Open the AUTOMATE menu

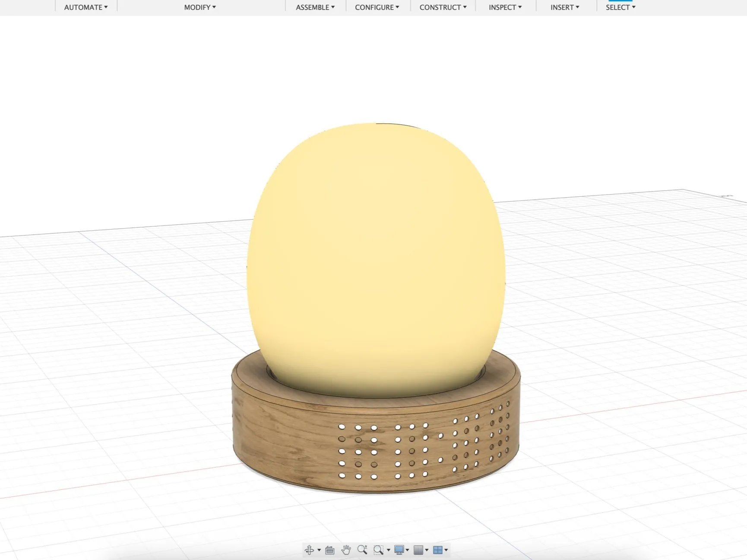86,7
